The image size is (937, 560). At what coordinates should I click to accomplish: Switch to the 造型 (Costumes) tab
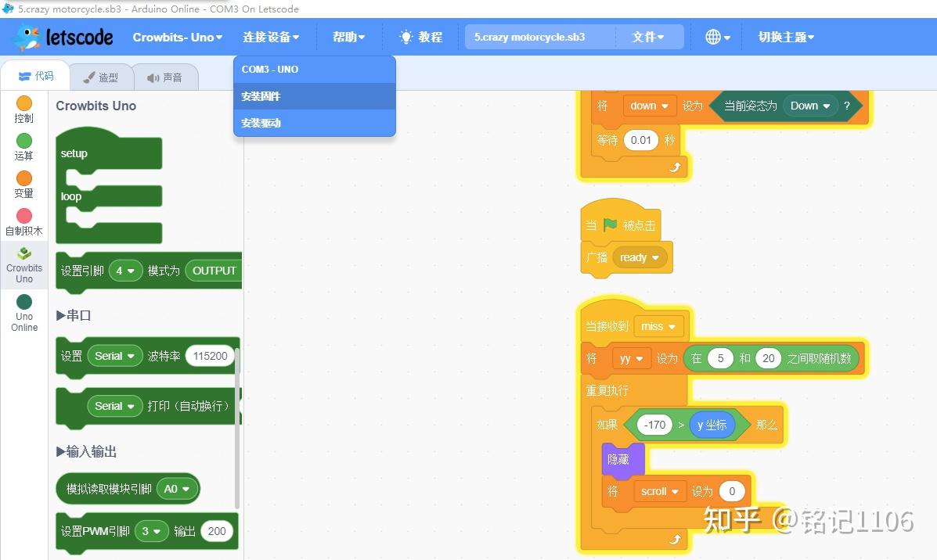[102, 76]
